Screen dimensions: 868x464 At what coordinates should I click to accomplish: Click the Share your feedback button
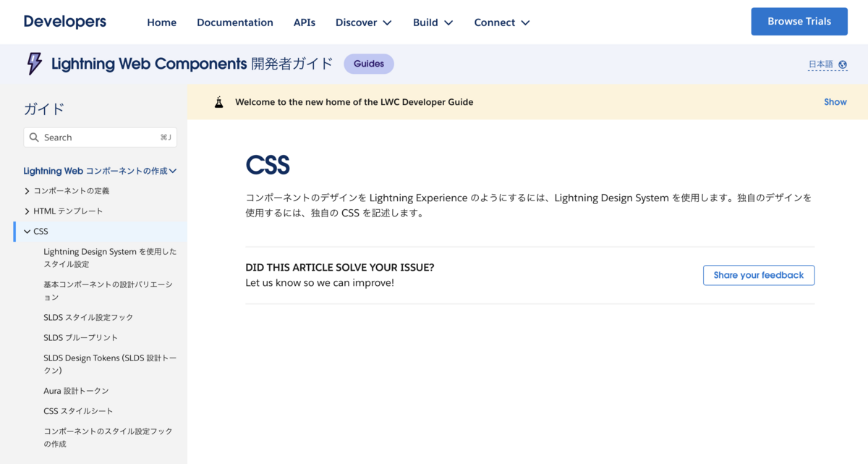[x=758, y=275]
